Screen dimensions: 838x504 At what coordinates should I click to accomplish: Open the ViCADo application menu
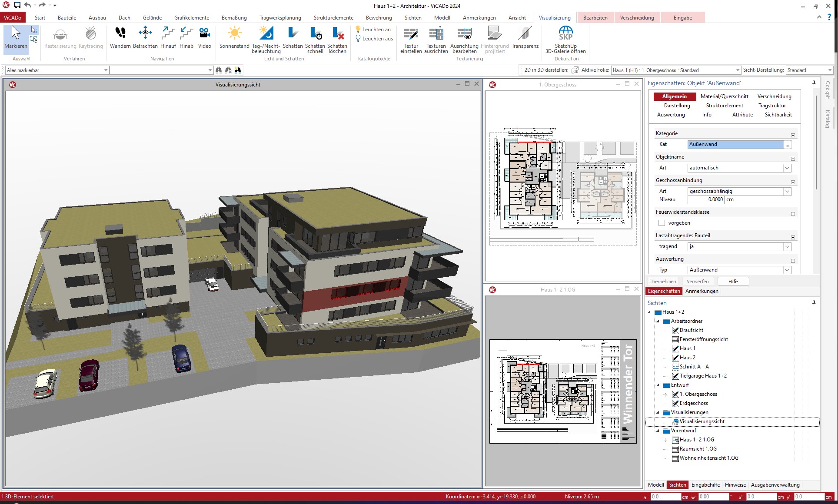coord(13,18)
